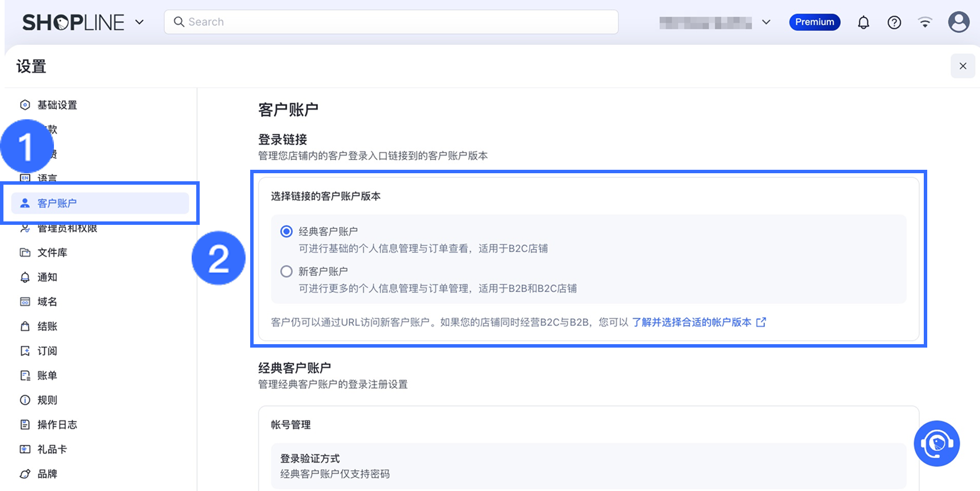Click the 礼品卡 gift card icon
This screenshot has width=980, height=491.
tap(25, 449)
